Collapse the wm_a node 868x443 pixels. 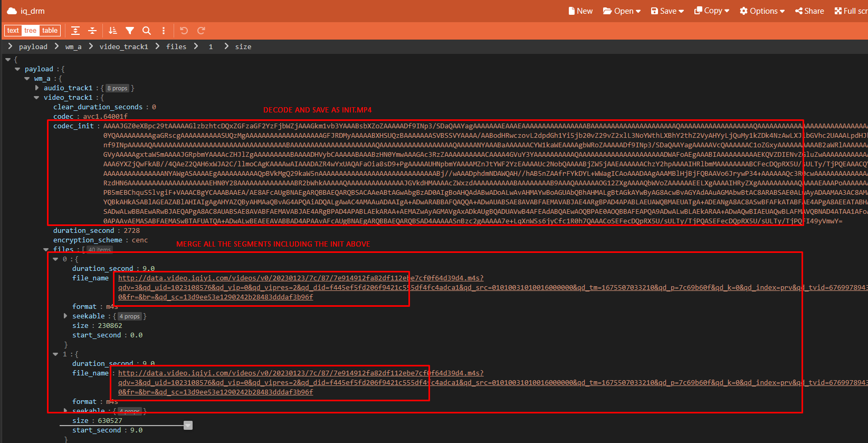[27, 79]
